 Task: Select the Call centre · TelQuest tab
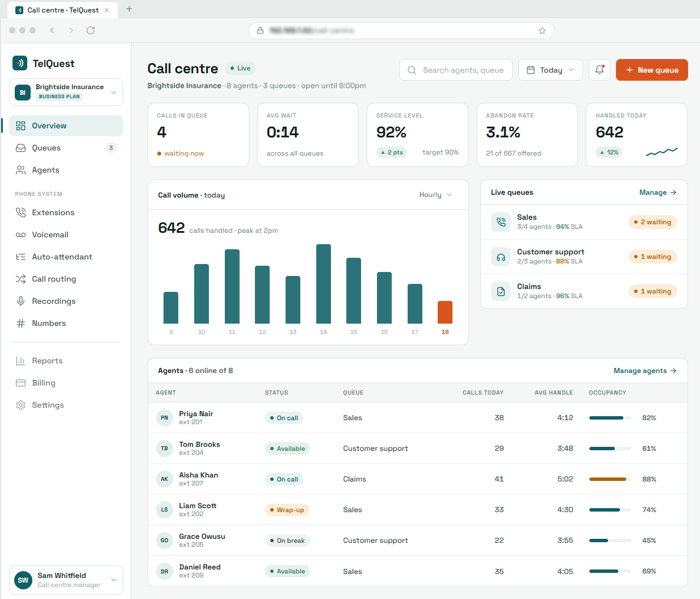point(63,10)
